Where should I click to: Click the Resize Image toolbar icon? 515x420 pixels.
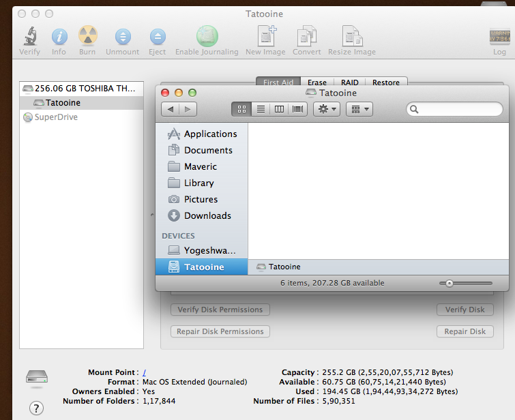click(x=352, y=35)
